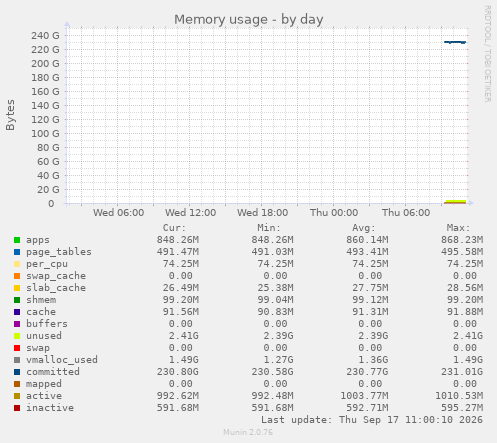This screenshot has height=443, width=497.
Task: Click the active max value 1010.53M
Action: coord(459,396)
